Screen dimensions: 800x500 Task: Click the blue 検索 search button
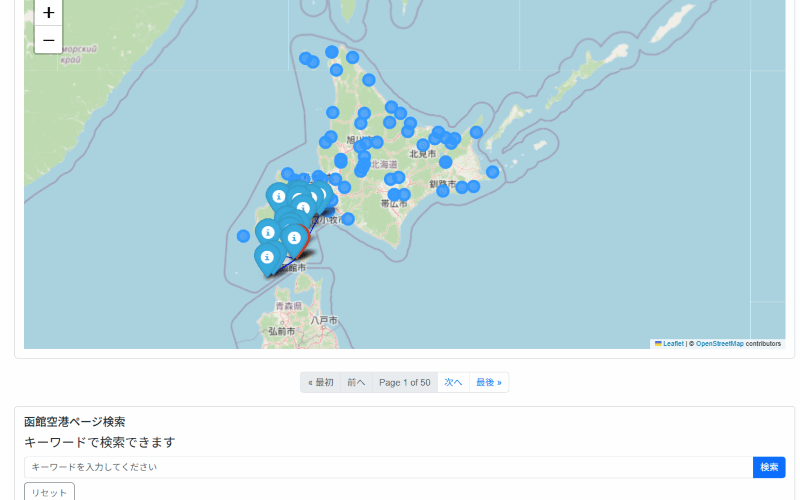pyautogui.click(x=768, y=467)
